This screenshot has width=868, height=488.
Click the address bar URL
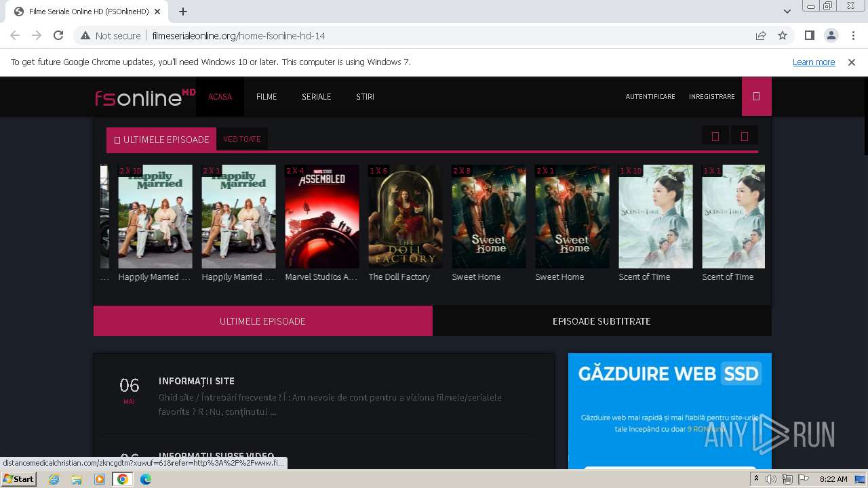[239, 35]
